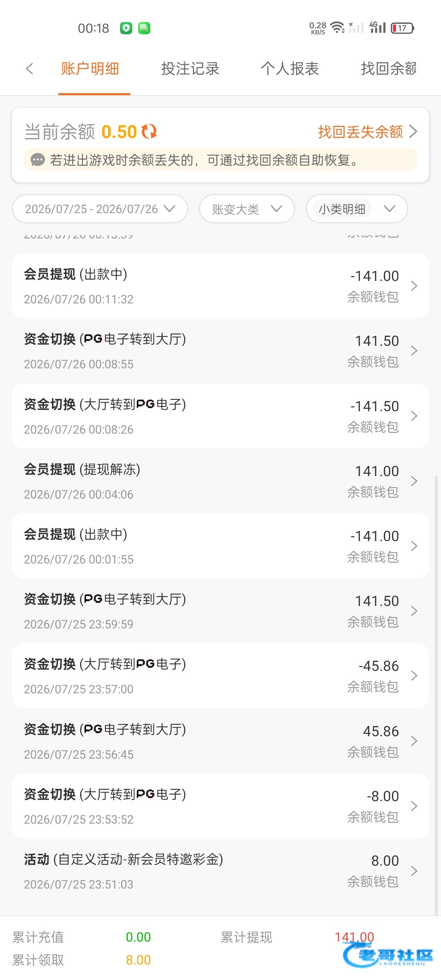Open the 资金切换 entry at 00:08:55
This screenshot has width=441, height=980.
220,351
